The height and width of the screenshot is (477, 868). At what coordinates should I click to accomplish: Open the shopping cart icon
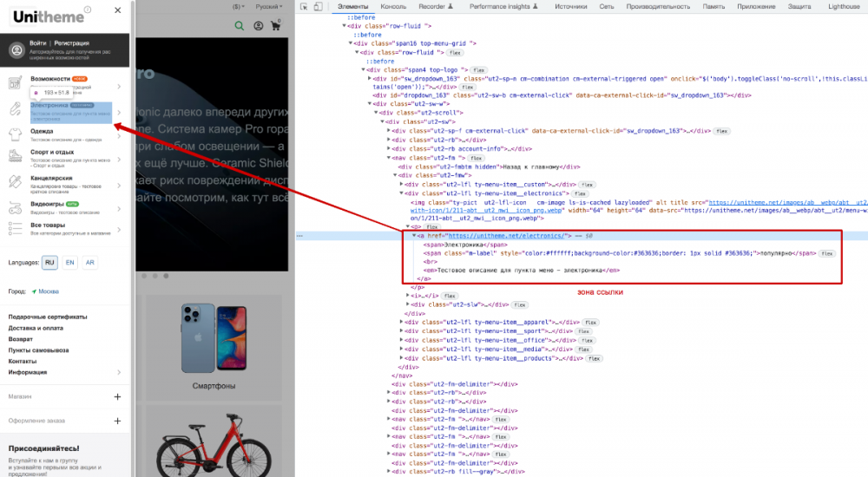pos(277,27)
